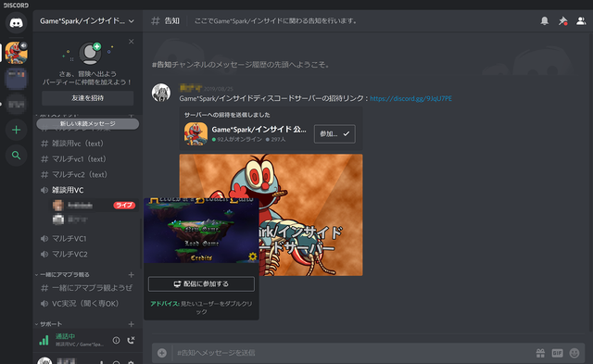Open the discord.gg invite link
The image size is (593, 364).
pos(410,98)
